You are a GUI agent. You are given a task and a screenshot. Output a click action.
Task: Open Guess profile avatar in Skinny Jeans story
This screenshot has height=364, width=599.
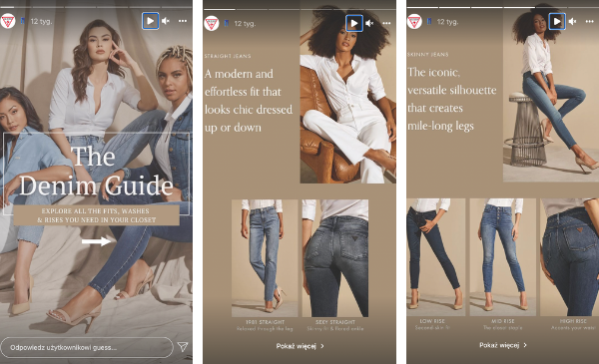[x=414, y=21]
